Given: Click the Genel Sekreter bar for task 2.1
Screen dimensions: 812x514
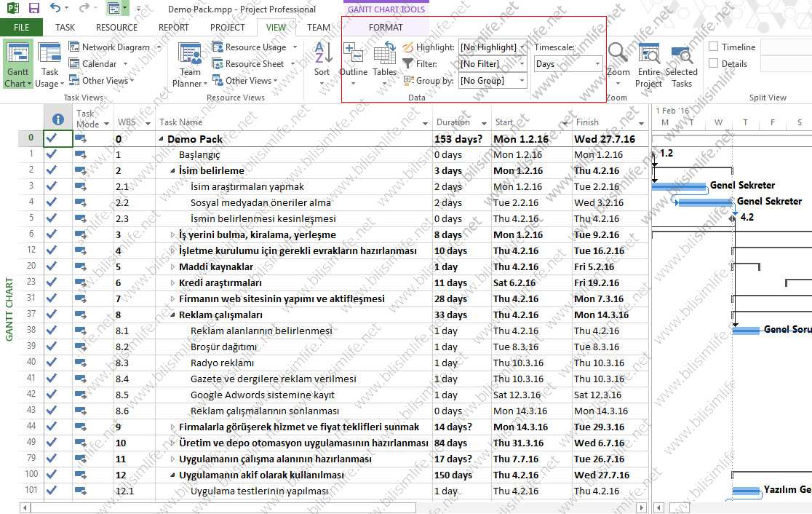Looking at the screenshot, I should click(679, 186).
